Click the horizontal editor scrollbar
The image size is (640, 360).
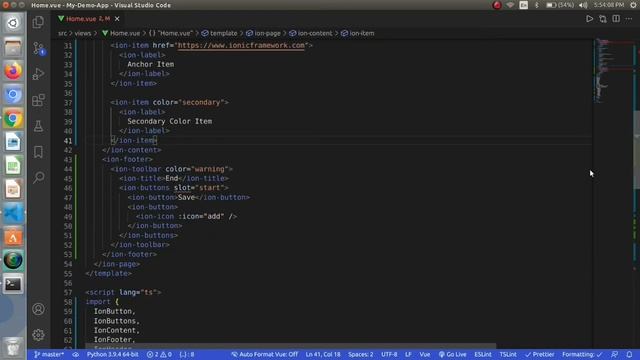pyautogui.click(x=291, y=346)
